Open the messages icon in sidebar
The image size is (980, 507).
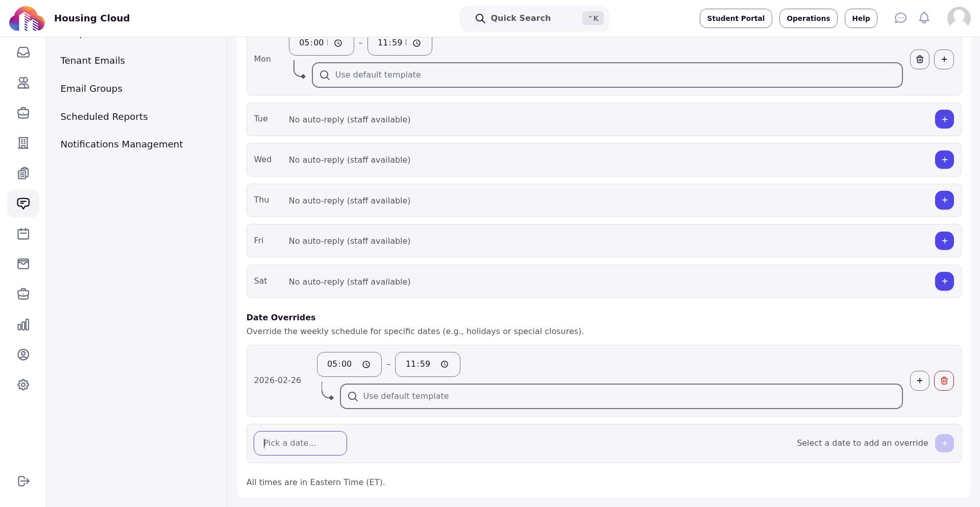tap(23, 204)
